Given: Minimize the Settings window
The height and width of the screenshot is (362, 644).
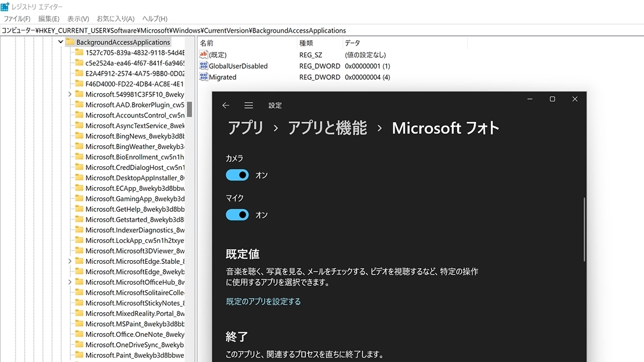Looking at the screenshot, I should pos(530,99).
